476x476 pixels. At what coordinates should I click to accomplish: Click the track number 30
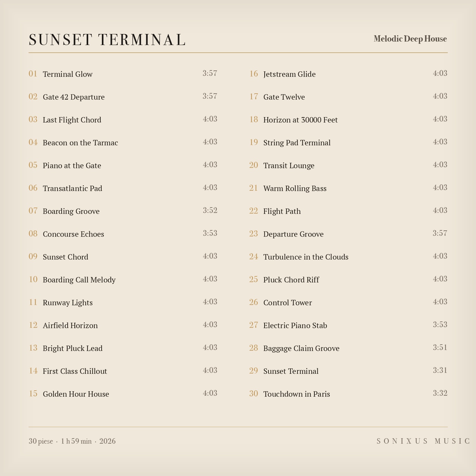click(x=254, y=393)
